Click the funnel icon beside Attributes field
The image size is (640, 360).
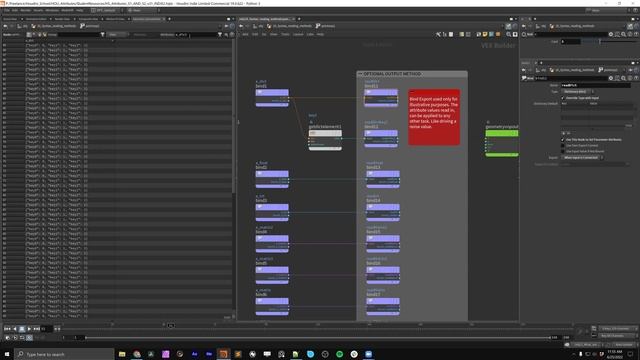click(x=220, y=35)
